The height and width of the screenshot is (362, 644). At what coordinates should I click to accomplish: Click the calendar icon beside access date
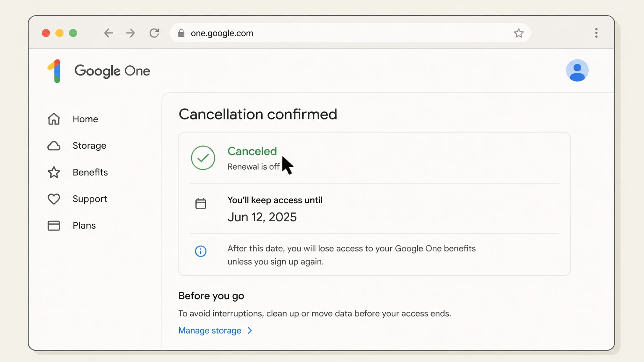[x=201, y=204]
